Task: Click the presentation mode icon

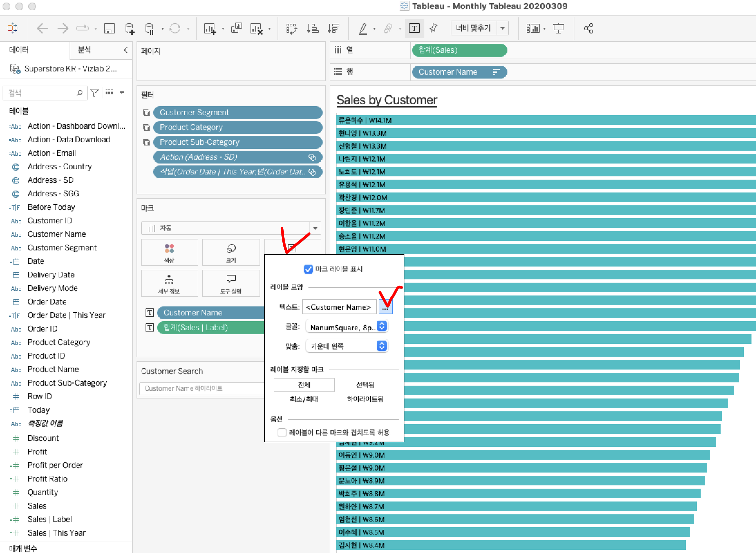Action: click(x=558, y=28)
